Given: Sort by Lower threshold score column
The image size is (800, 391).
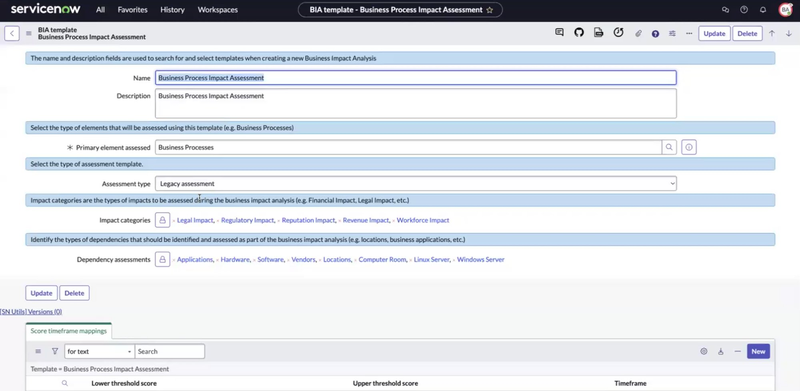Looking at the screenshot, I should point(124,383).
